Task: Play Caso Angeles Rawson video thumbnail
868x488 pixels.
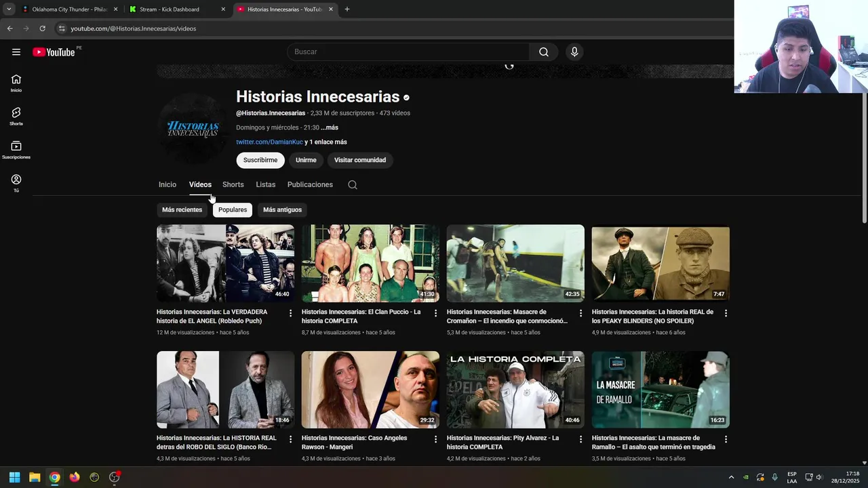Action: pyautogui.click(x=370, y=389)
